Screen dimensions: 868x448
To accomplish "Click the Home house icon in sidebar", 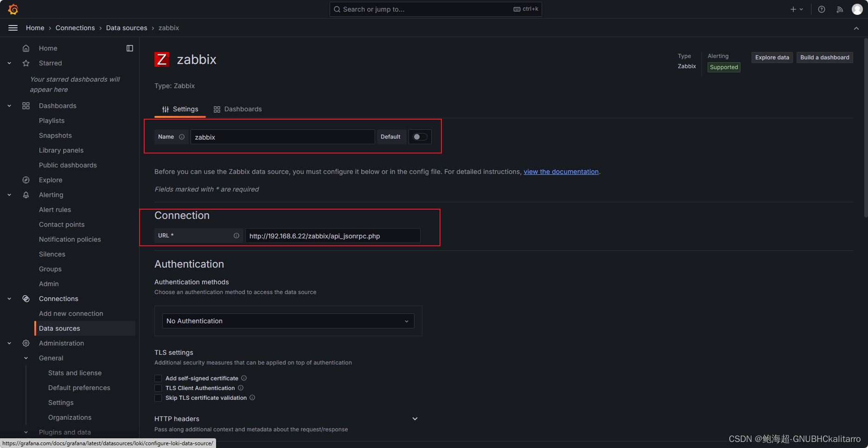I will pos(26,48).
